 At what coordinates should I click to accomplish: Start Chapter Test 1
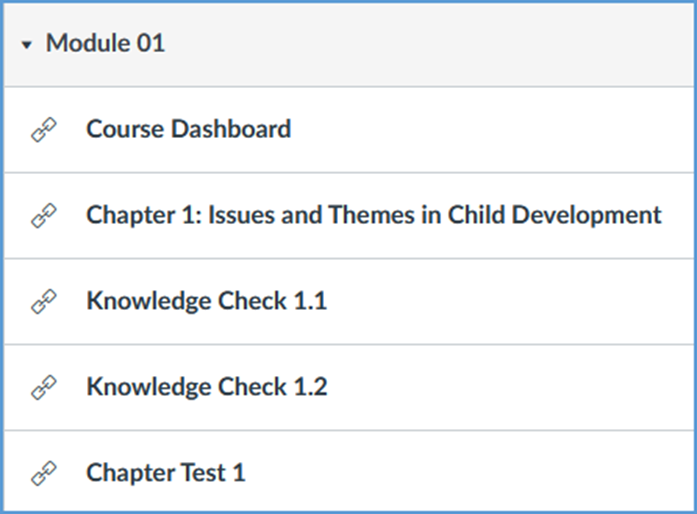pos(165,473)
